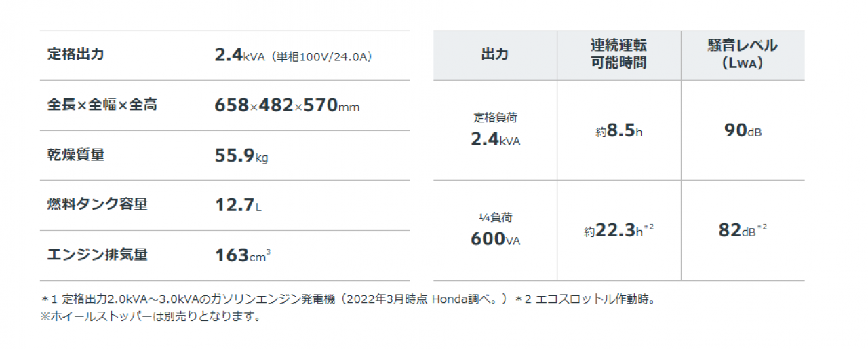Select the ¼負荷 600VA cell
This screenshot has height=349, width=868.
click(x=495, y=229)
